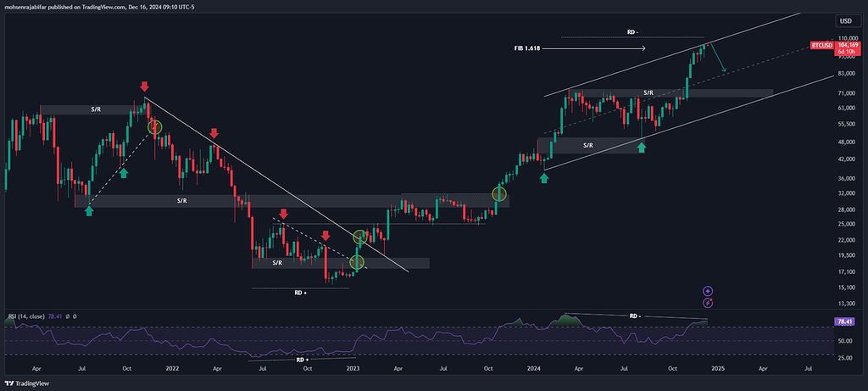Click the 25.00 RSI scale label
Image resolution: width=868 pixels, height=391 pixels.
tap(844, 358)
